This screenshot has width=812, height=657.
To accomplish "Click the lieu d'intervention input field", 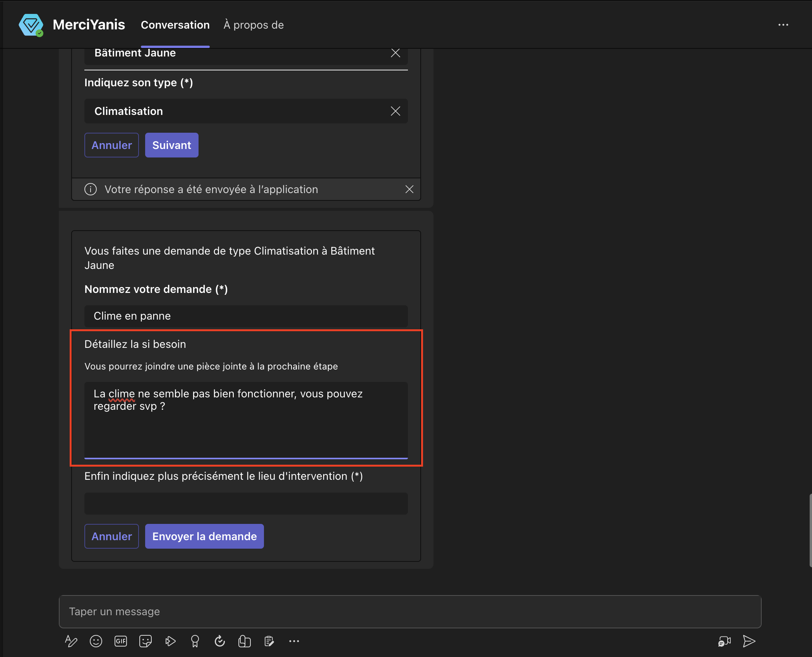I will (246, 503).
